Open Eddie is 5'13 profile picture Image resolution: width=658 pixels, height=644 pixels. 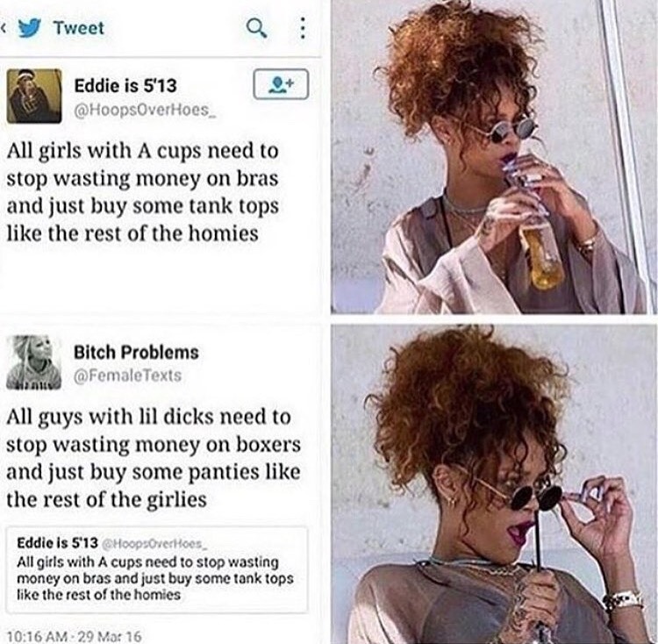[34, 96]
